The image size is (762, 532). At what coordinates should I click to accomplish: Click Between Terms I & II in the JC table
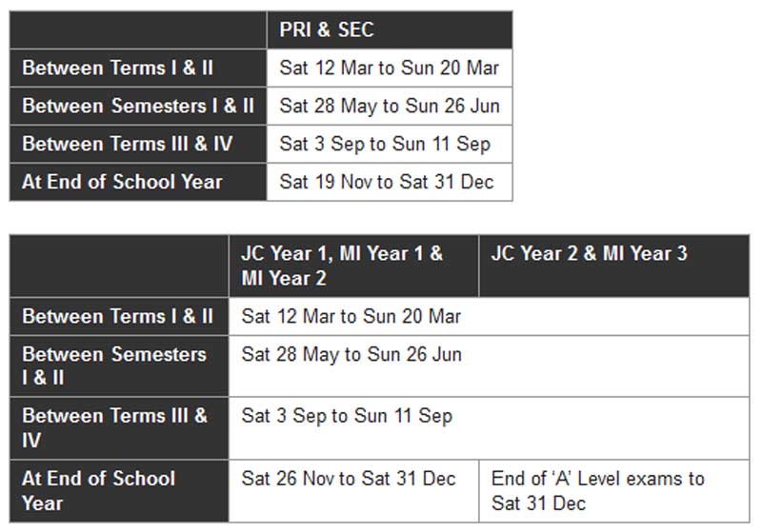117,316
